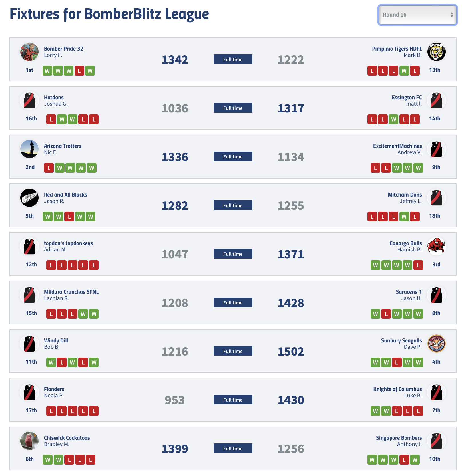Click Full time button for Bomber Pride match
462x476 pixels.
click(x=233, y=59)
